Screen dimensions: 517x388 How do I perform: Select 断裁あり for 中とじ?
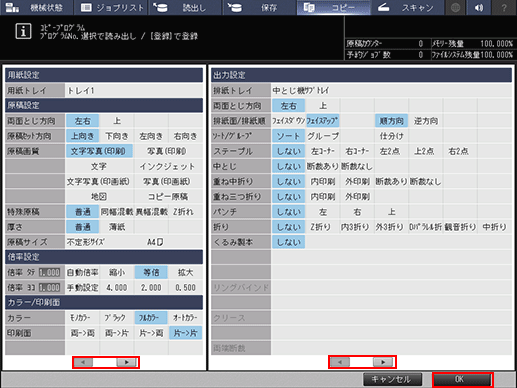coord(323,166)
